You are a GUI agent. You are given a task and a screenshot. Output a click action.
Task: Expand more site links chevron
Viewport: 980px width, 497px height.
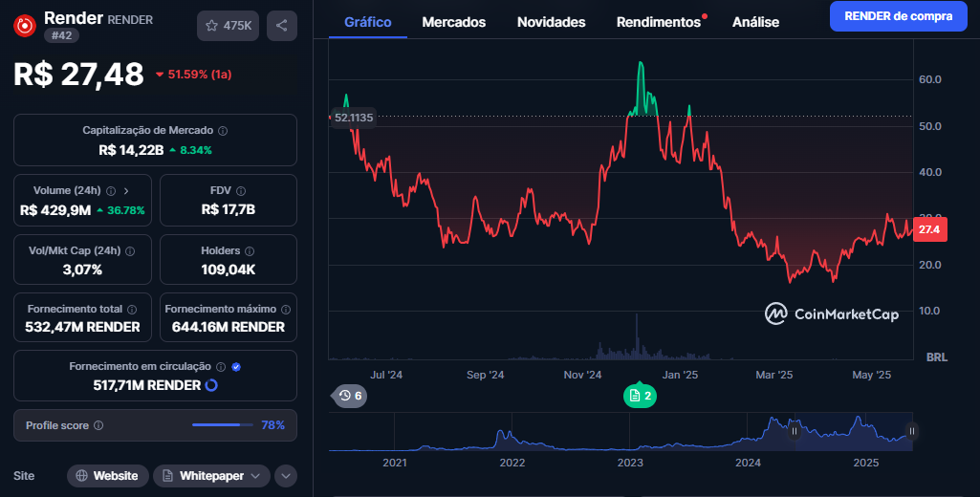(286, 476)
